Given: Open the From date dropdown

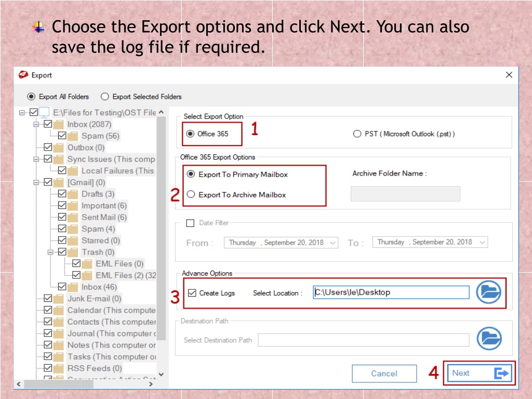Looking at the screenshot, I should 333,243.
